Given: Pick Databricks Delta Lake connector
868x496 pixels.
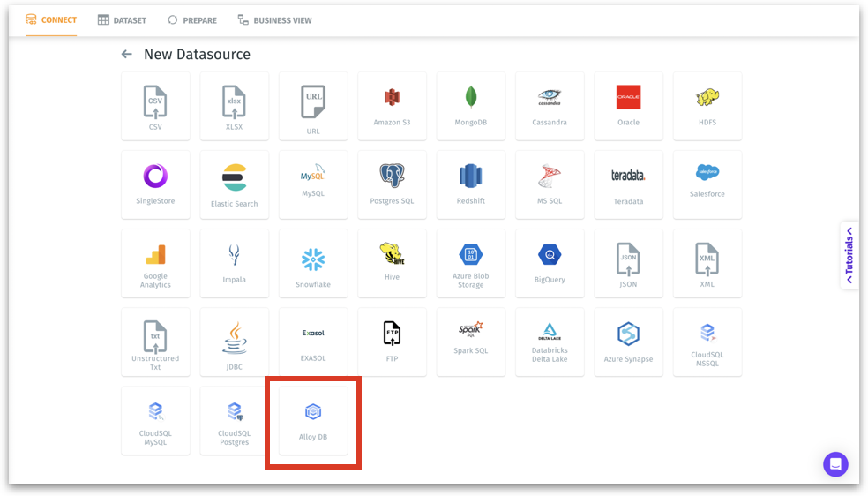Looking at the screenshot, I should click(x=550, y=342).
